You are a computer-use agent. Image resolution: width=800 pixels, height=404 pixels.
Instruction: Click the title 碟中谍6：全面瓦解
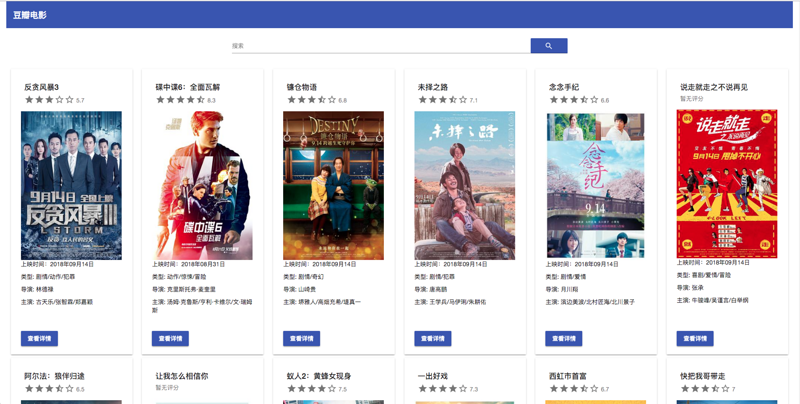(x=188, y=87)
